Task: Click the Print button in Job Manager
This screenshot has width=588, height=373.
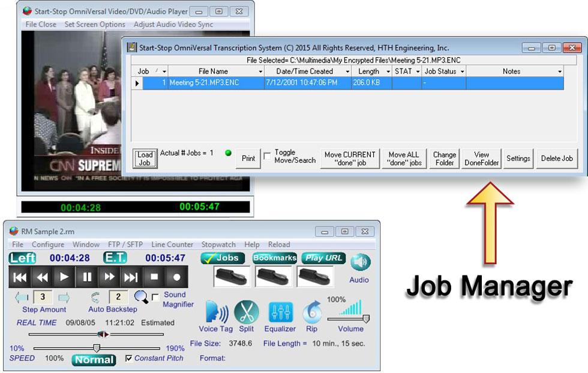Action: click(248, 159)
